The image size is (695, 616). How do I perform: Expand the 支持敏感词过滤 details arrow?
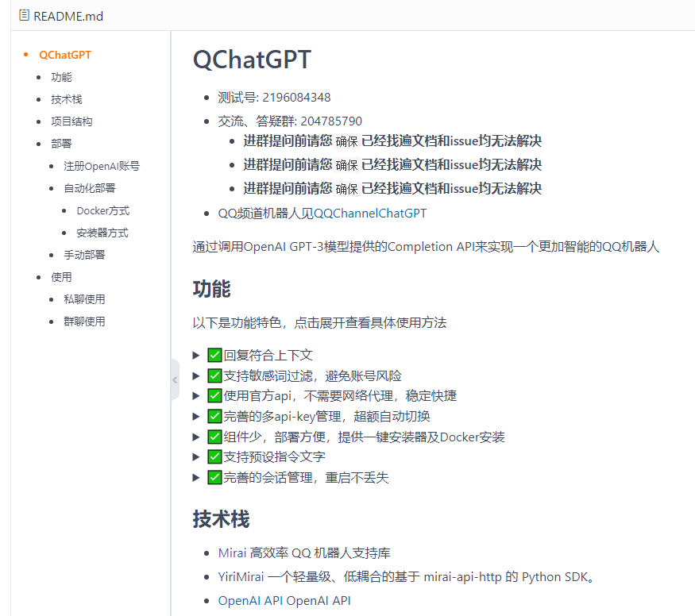tap(196, 375)
